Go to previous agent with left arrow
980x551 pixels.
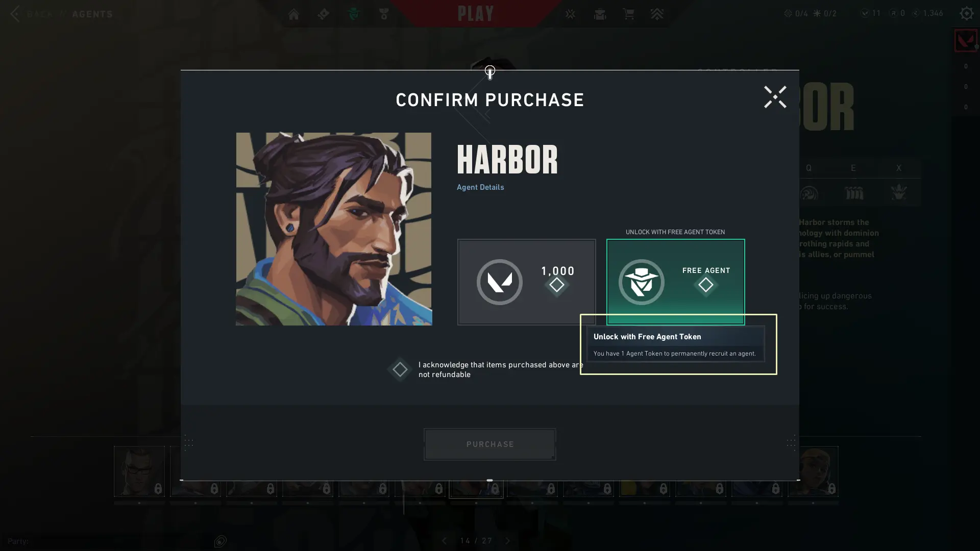click(444, 541)
